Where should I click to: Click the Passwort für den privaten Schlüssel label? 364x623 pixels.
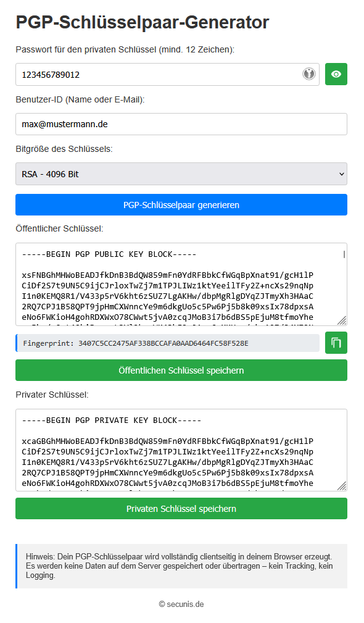[125, 49]
